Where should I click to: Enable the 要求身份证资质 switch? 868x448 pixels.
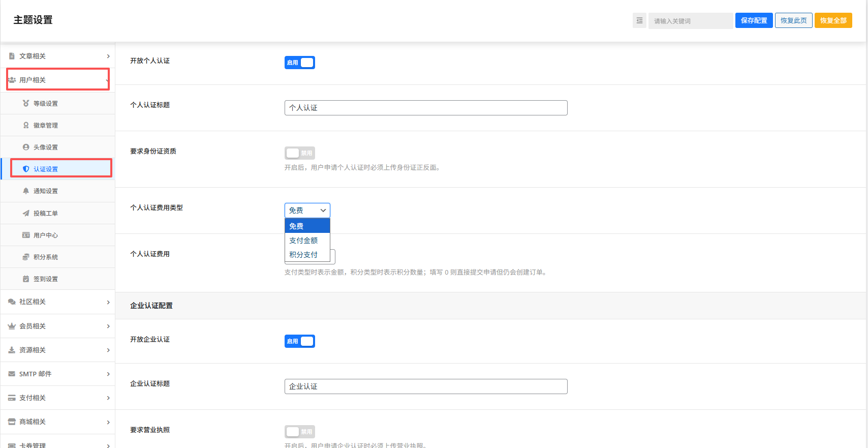coord(300,153)
